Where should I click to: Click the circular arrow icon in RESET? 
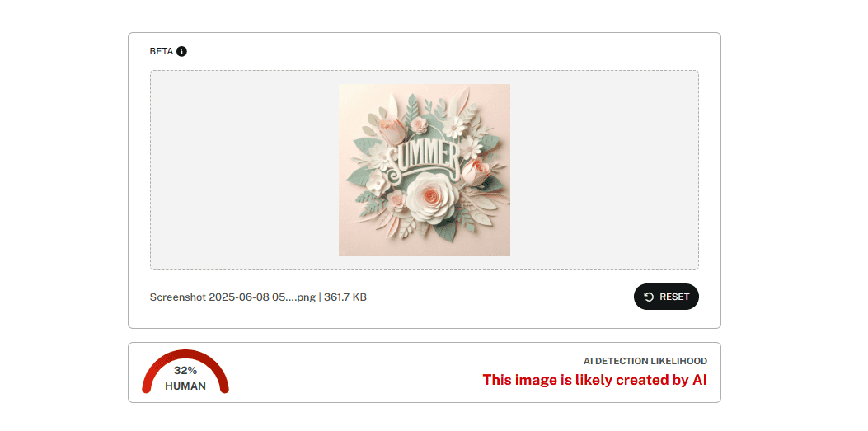tap(650, 297)
